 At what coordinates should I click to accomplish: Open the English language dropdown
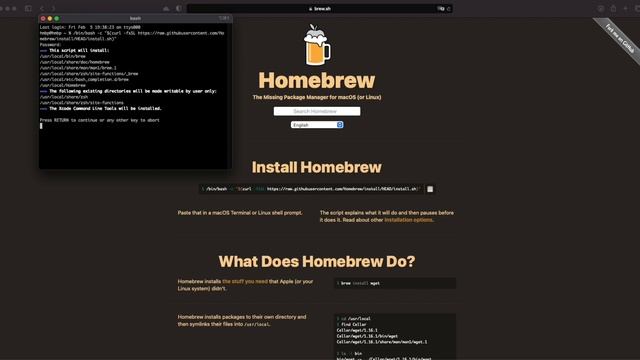317,125
